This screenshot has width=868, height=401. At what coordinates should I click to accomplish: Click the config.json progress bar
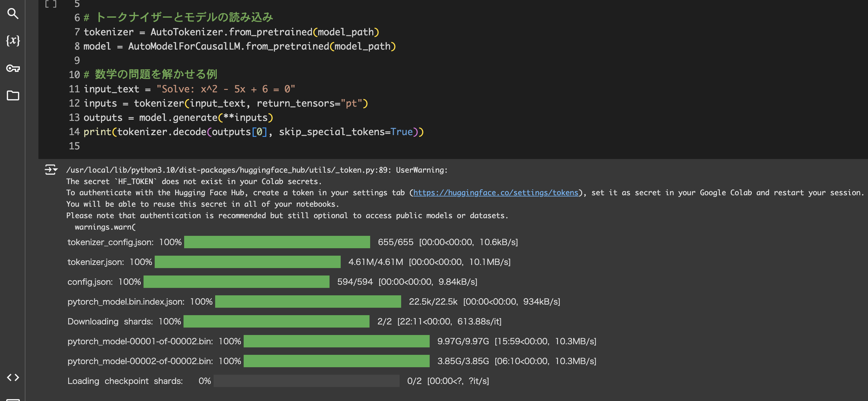coord(236,282)
